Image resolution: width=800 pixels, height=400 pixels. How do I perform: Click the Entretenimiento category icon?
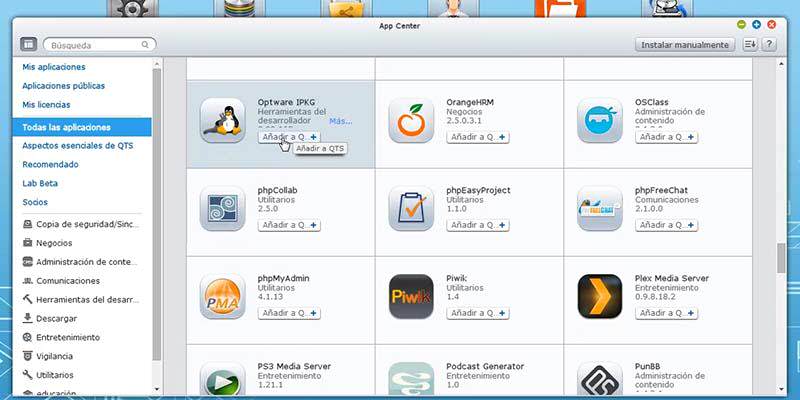[x=28, y=337]
